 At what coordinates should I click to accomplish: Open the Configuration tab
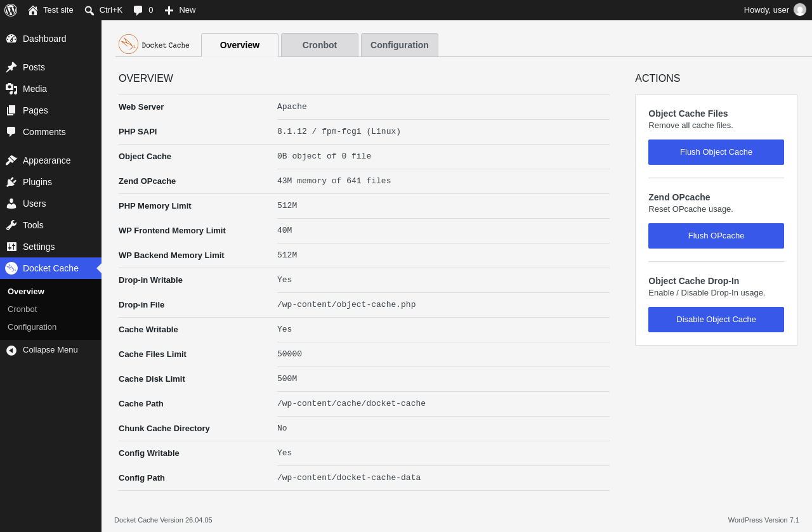(400, 45)
